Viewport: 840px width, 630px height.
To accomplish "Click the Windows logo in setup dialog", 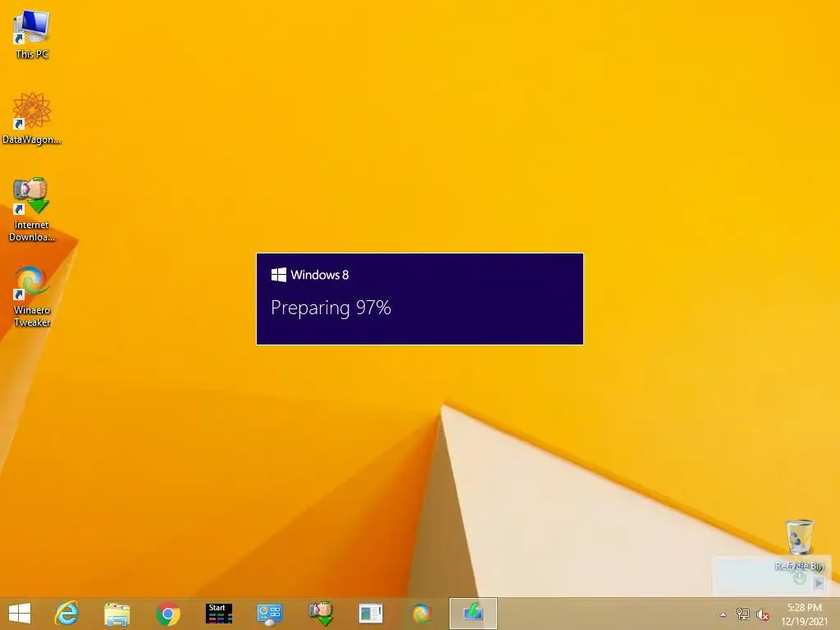I will click(279, 275).
